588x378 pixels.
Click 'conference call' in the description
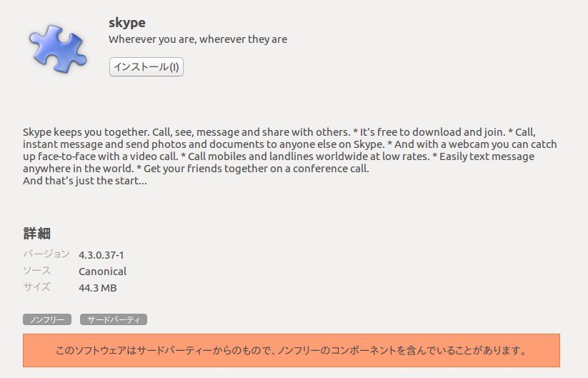click(331, 169)
